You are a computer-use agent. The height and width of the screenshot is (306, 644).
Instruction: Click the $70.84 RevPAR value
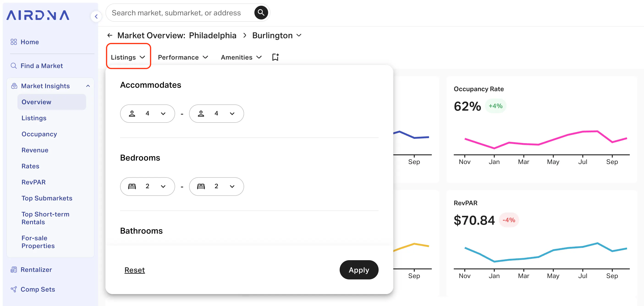click(x=474, y=220)
